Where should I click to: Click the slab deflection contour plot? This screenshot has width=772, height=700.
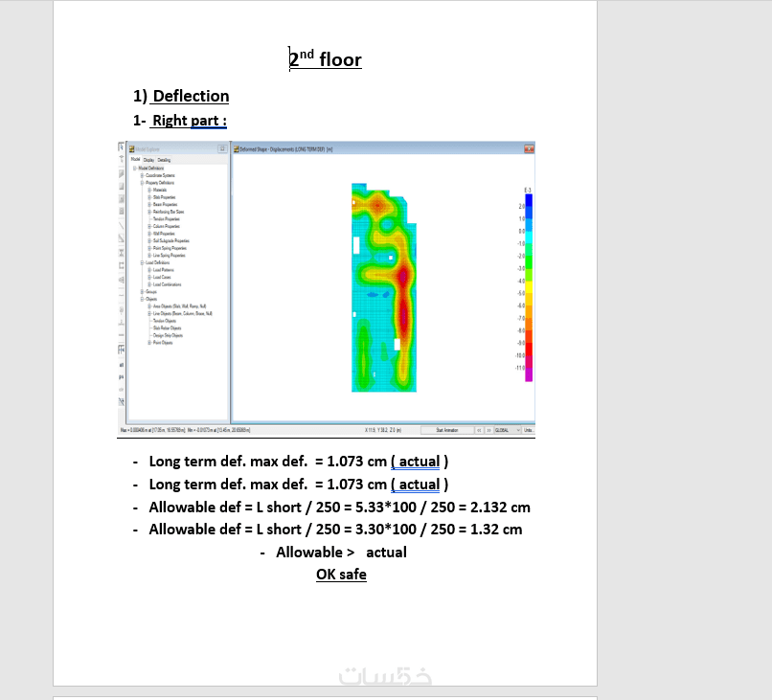[384, 287]
